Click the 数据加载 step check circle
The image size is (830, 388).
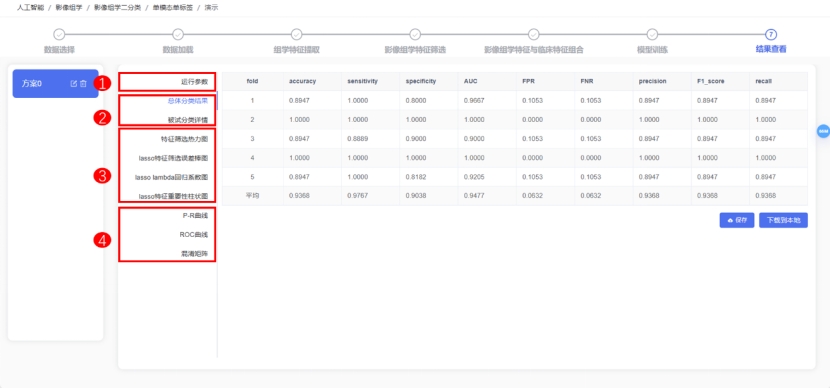click(x=178, y=34)
